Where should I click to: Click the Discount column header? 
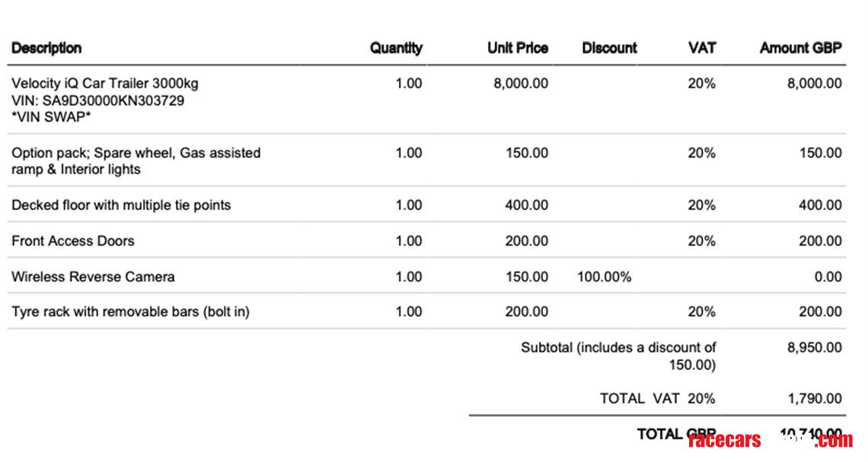pos(609,48)
